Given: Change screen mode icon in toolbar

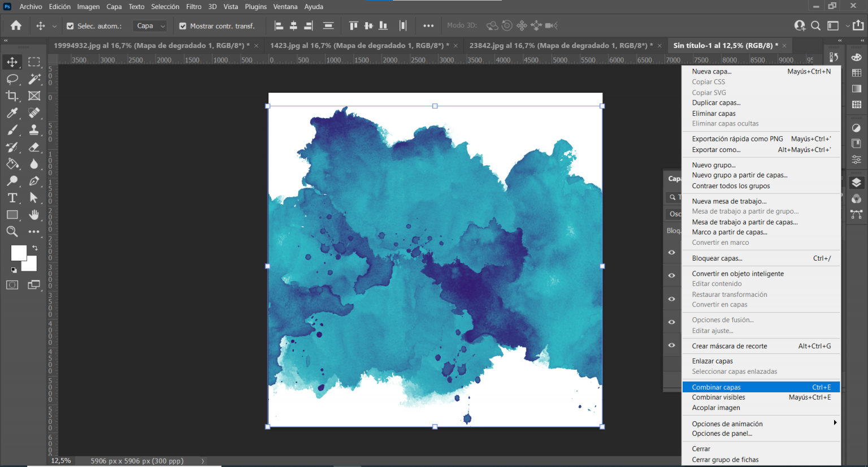Looking at the screenshot, I should point(34,285).
